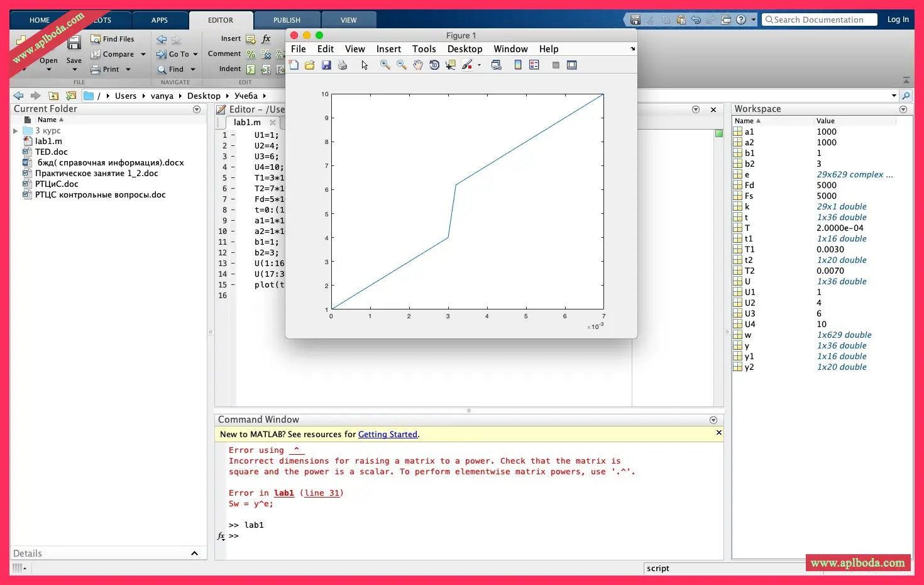Open the Getting Started link
924x585 pixels.
tap(387, 435)
